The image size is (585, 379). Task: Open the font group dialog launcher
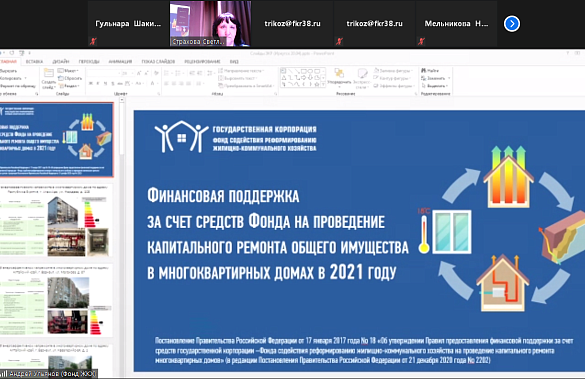click(x=159, y=94)
